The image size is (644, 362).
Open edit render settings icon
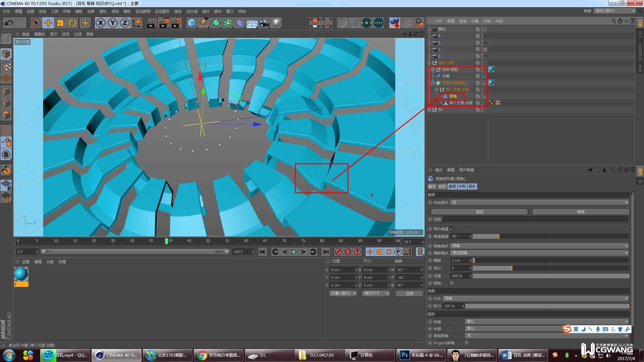pyautogui.click(x=176, y=23)
